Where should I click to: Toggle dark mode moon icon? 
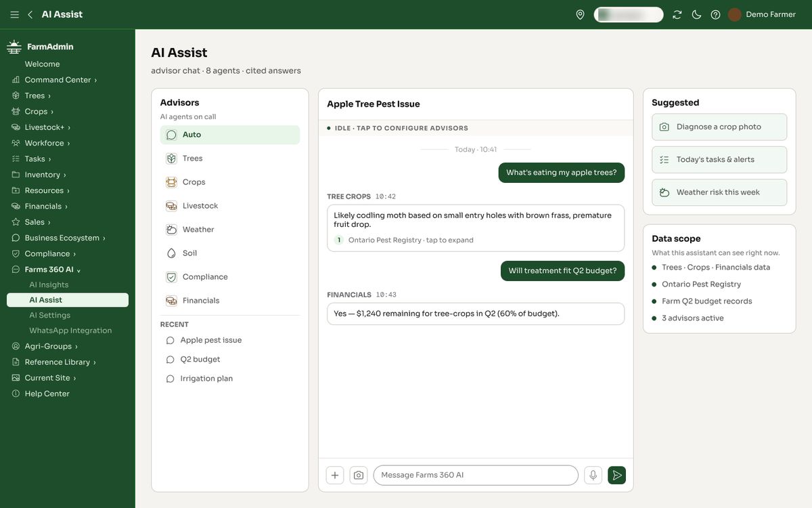coord(696,14)
